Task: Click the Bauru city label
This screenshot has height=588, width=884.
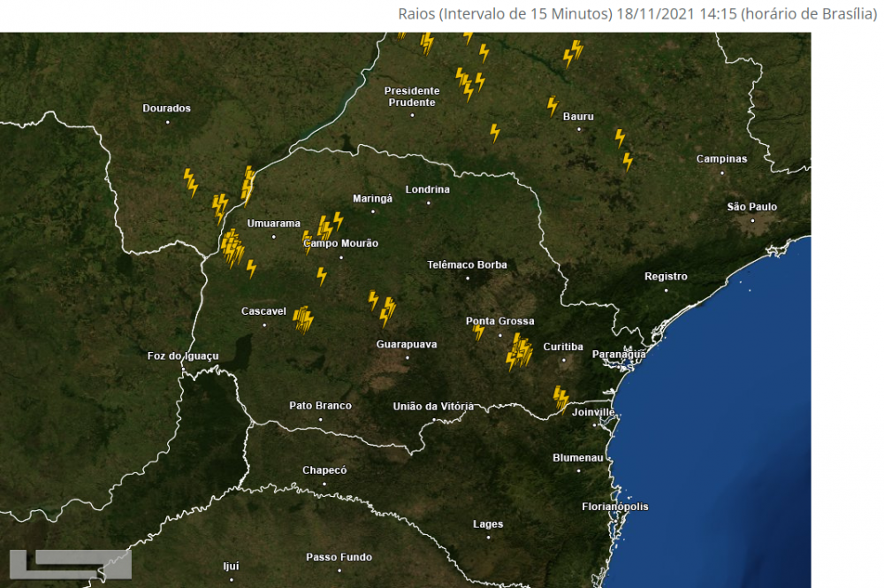Action: coord(578,117)
